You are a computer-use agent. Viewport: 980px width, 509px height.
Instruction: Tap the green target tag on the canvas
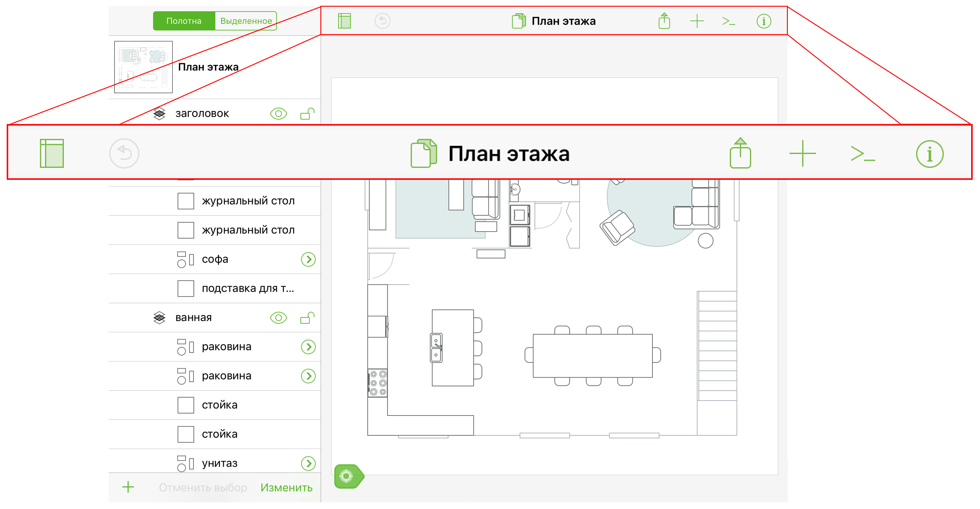click(349, 476)
